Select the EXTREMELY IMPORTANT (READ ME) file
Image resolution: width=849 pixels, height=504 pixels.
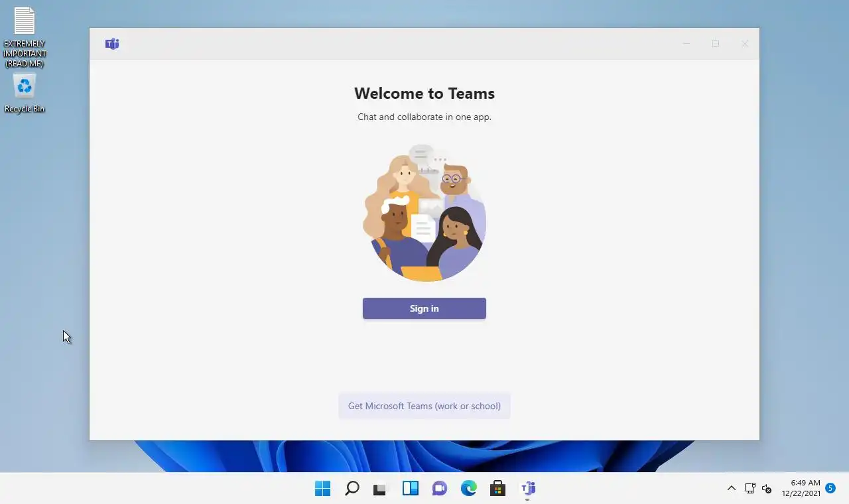click(25, 37)
